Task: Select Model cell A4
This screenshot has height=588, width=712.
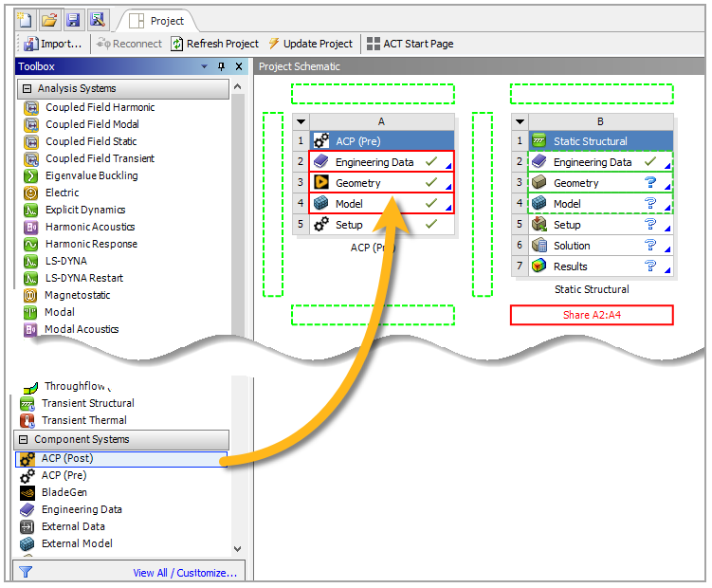Action: [x=382, y=204]
